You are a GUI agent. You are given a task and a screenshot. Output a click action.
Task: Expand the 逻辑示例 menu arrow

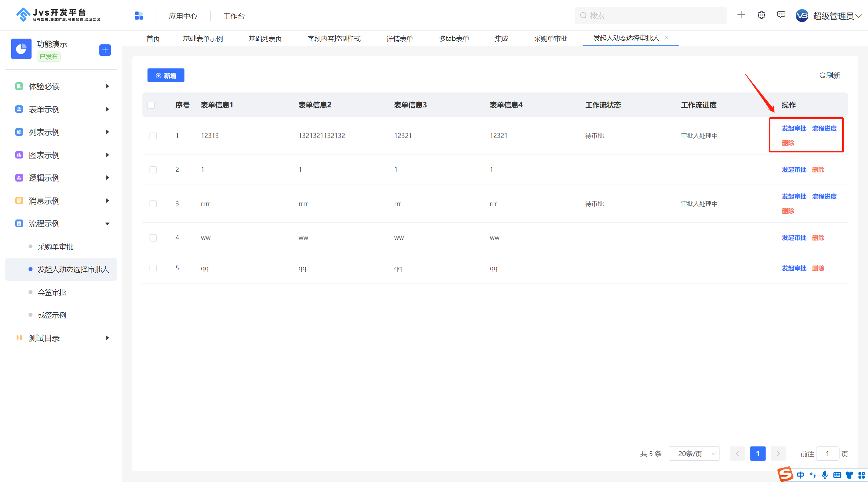coord(107,178)
